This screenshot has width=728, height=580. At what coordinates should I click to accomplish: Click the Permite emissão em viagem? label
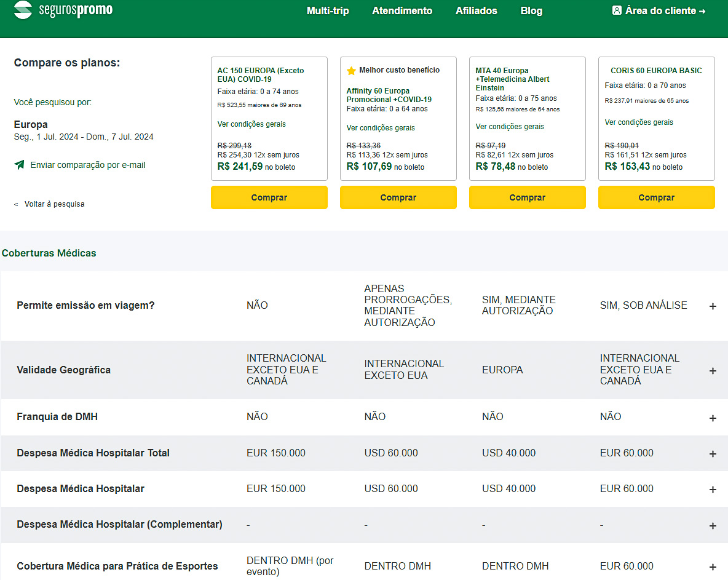85,305
